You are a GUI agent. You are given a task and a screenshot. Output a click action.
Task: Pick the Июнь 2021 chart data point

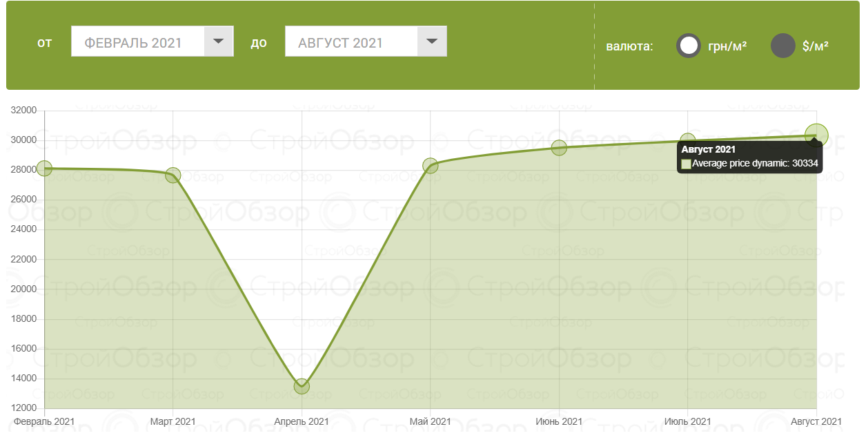click(x=559, y=148)
